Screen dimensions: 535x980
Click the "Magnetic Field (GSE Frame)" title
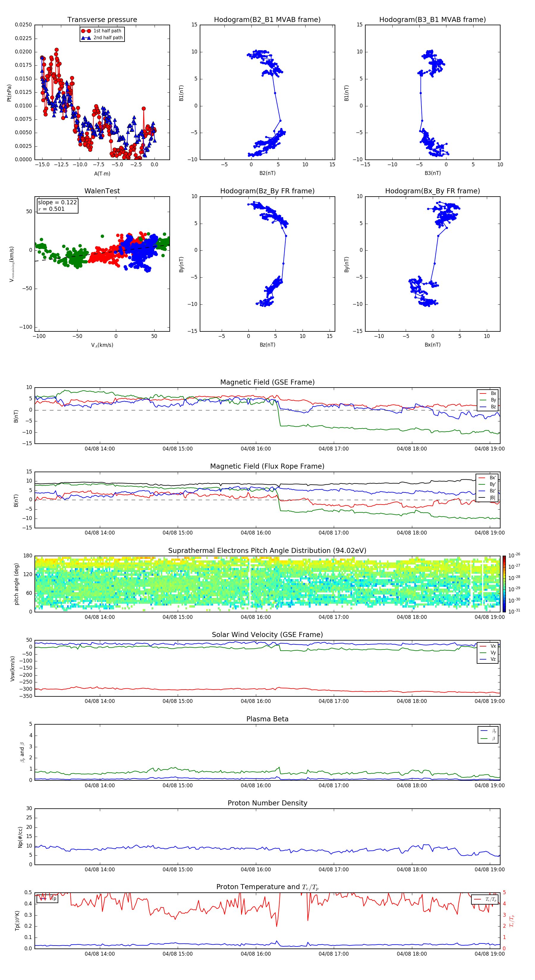tap(267, 382)
